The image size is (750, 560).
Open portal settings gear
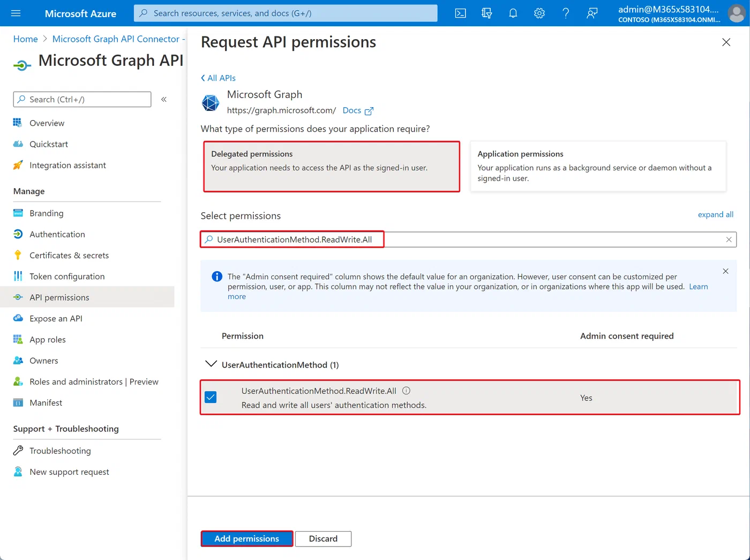coord(539,13)
